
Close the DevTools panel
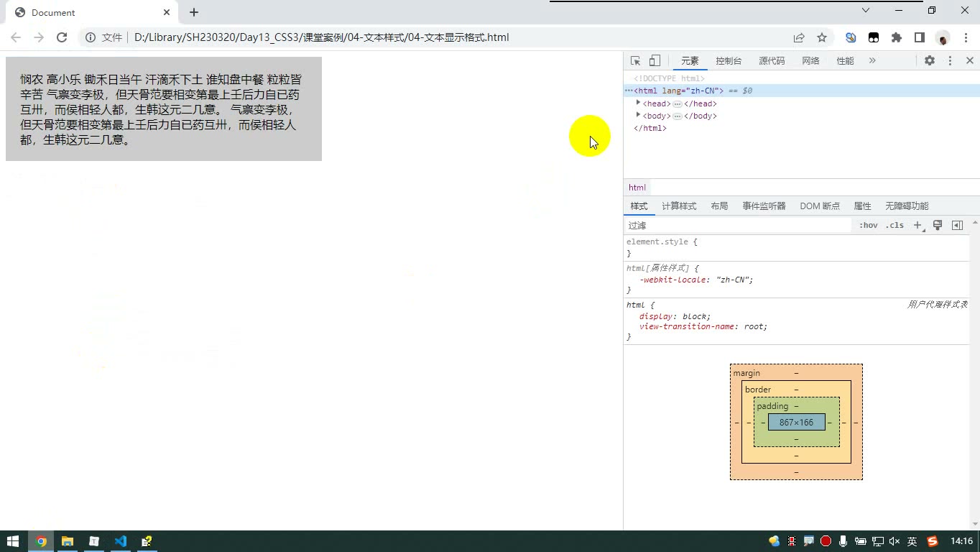969,61
